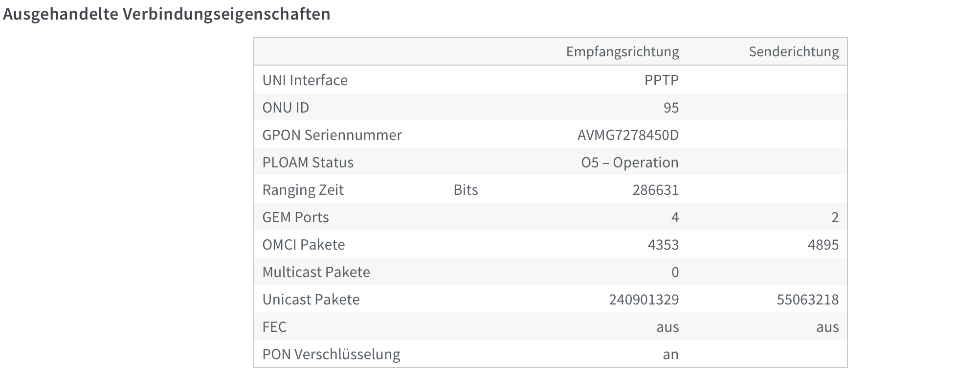Click the Ranging Zeit value 286631

pos(655,189)
